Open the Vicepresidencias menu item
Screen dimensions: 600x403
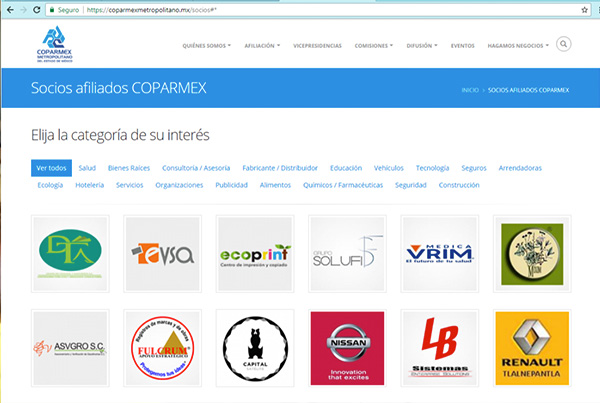[317, 46]
